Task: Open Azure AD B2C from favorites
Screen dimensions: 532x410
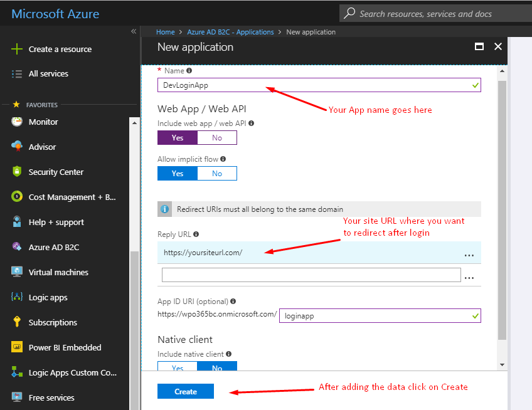Action: pyautogui.click(x=54, y=247)
